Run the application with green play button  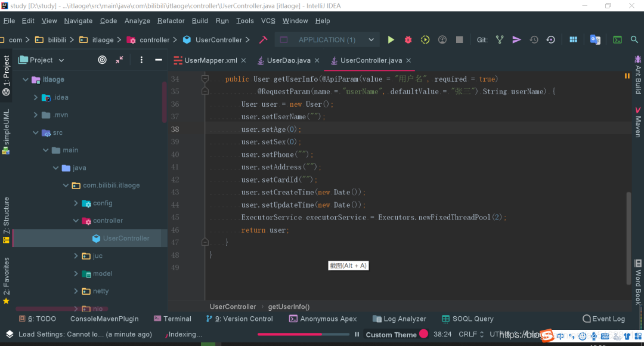[391, 40]
